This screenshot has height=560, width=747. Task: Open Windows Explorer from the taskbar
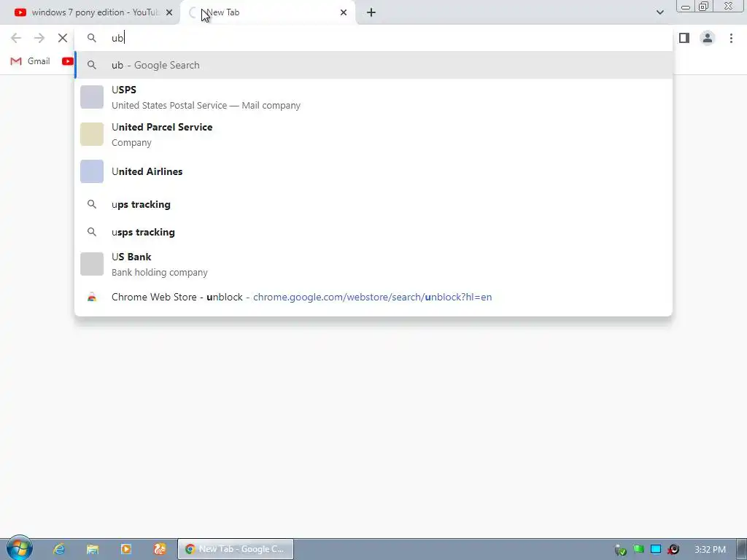pos(93,549)
